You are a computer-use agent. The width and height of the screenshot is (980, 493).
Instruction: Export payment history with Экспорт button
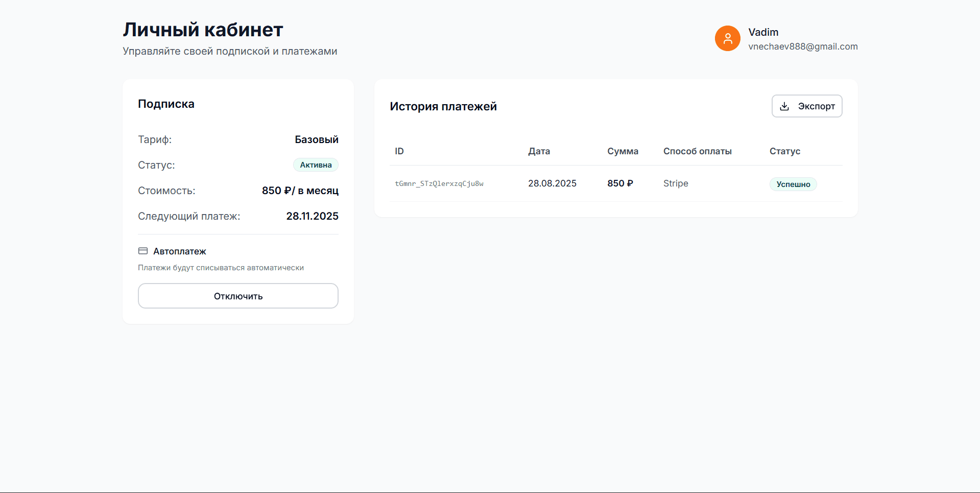pos(807,106)
